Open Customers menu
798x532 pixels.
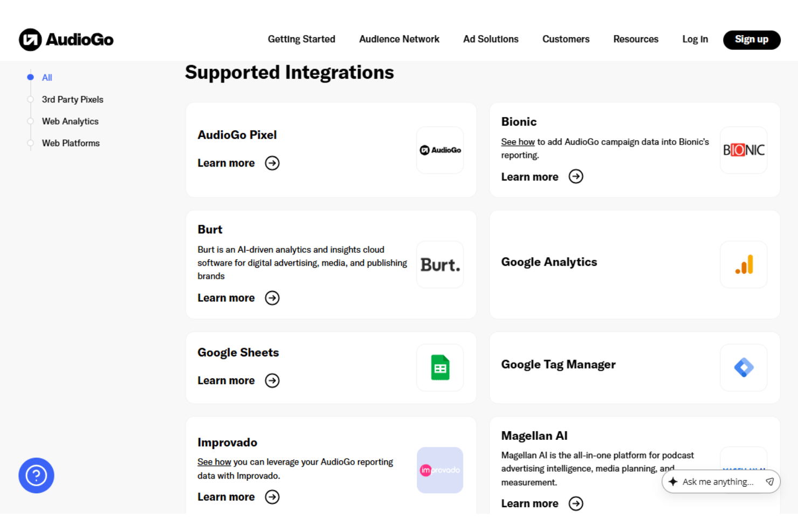pyautogui.click(x=566, y=39)
